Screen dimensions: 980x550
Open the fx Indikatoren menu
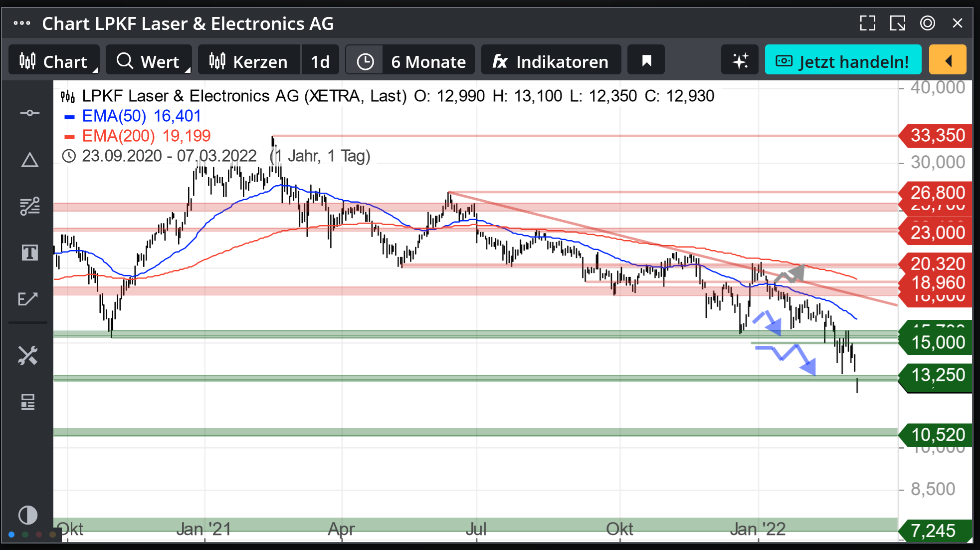point(551,61)
